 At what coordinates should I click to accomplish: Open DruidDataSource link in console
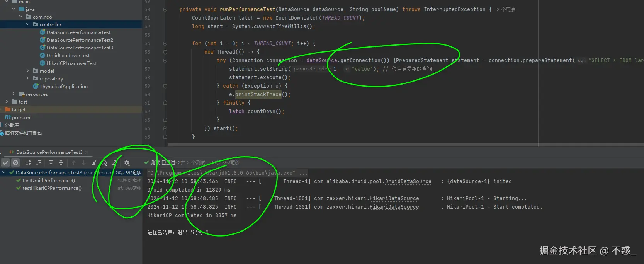click(x=408, y=181)
